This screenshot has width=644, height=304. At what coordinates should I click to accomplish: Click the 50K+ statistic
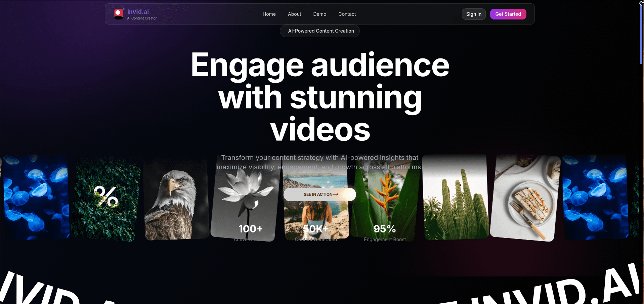316,229
